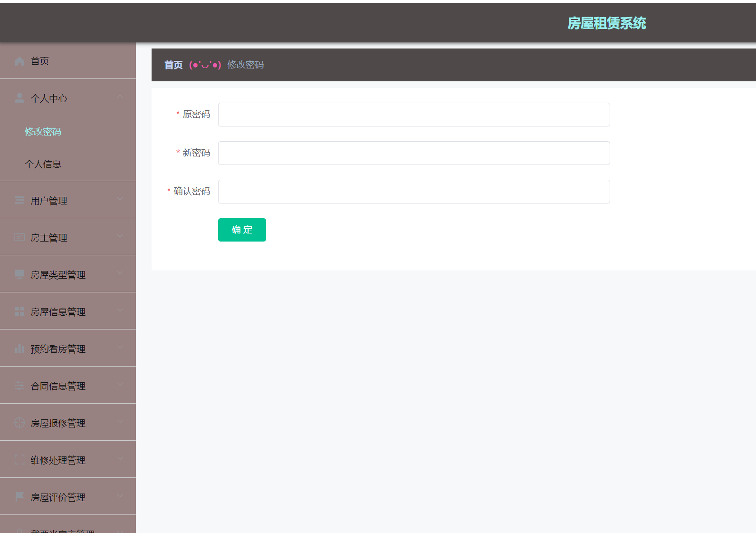Open the 用户管理 menu label
The height and width of the screenshot is (533, 756).
[x=49, y=201]
